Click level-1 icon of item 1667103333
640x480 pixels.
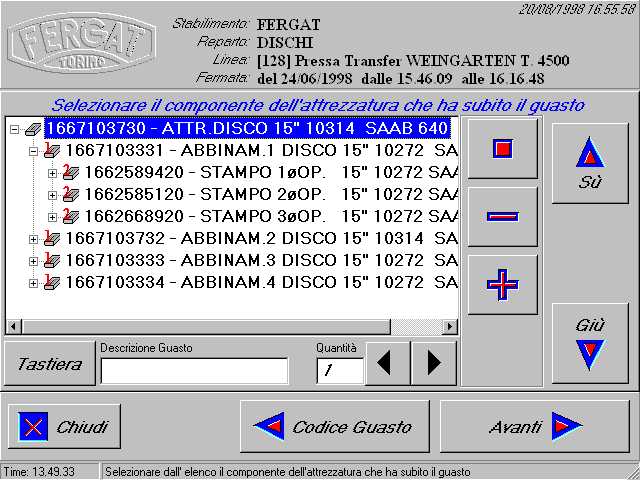tap(52, 260)
